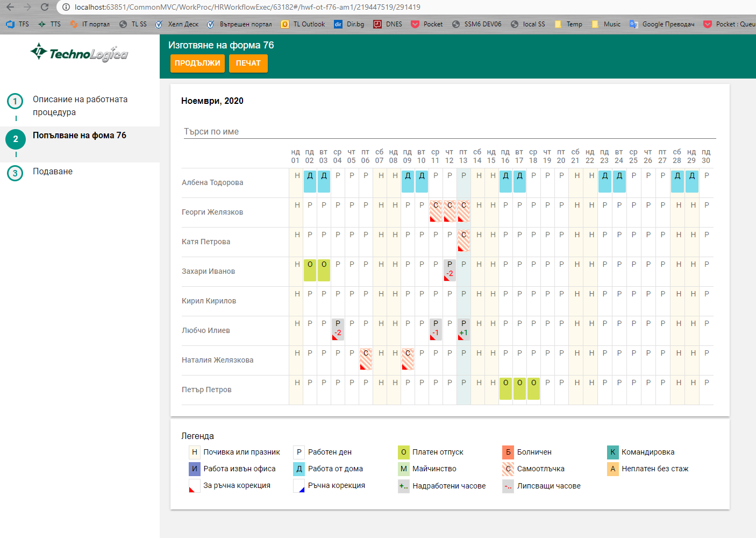Click the ПЕЧАТ print button
The image size is (756, 538).
click(x=248, y=63)
